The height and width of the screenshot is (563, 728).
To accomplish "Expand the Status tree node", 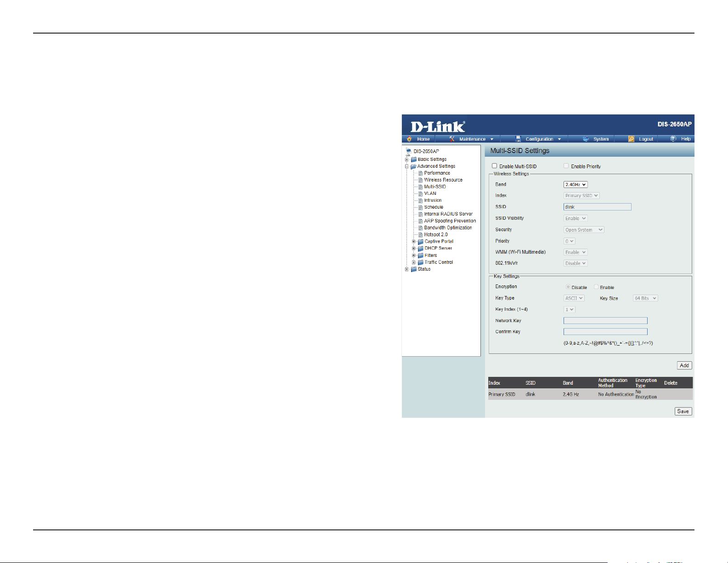I will click(x=407, y=269).
